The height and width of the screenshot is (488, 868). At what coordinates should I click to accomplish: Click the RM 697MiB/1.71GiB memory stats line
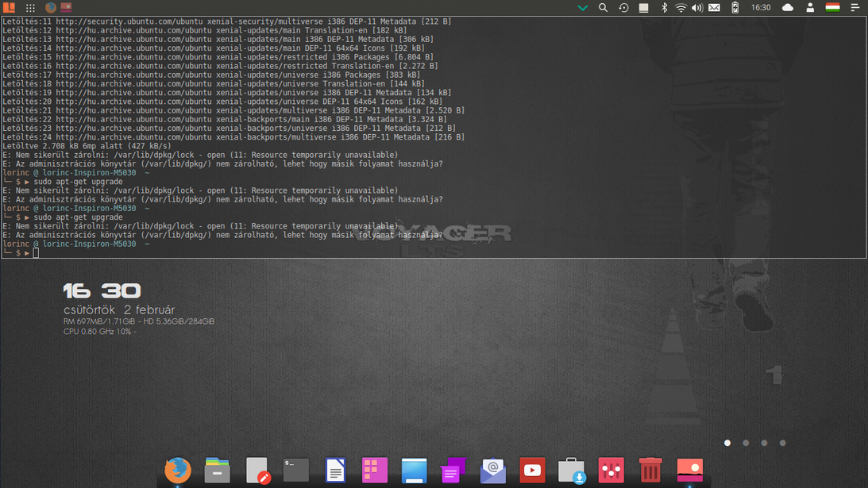pos(139,321)
